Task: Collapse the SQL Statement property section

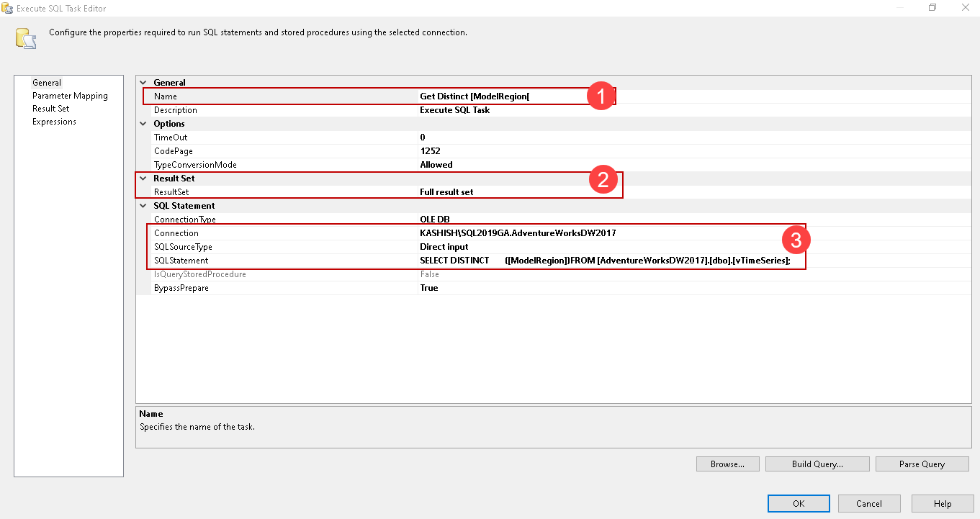Action: click(143, 206)
